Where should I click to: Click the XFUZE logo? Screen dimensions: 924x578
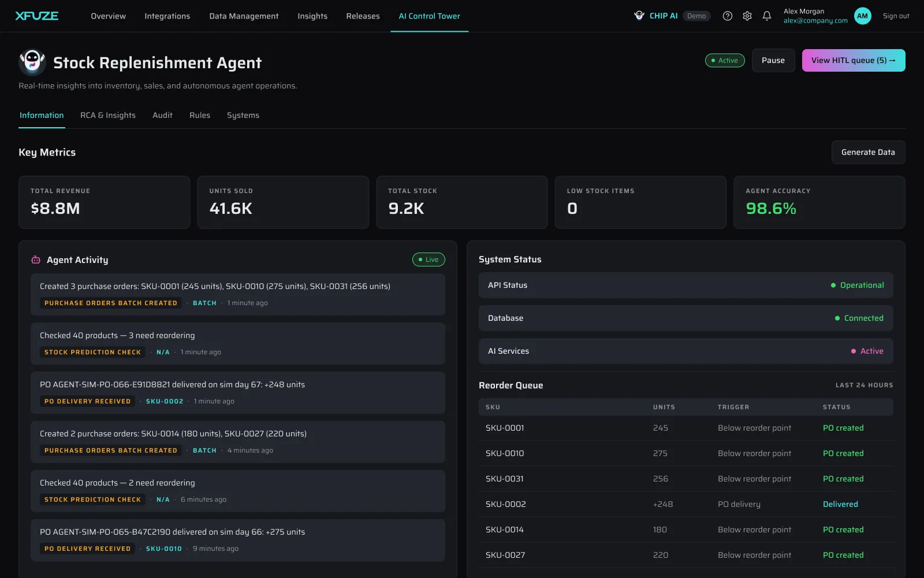(x=37, y=16)
